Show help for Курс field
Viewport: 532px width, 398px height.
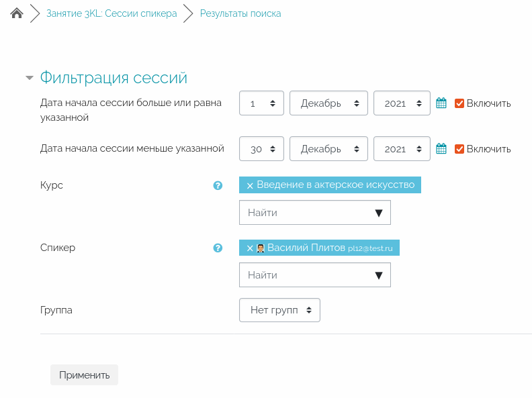tap(218, 185)
